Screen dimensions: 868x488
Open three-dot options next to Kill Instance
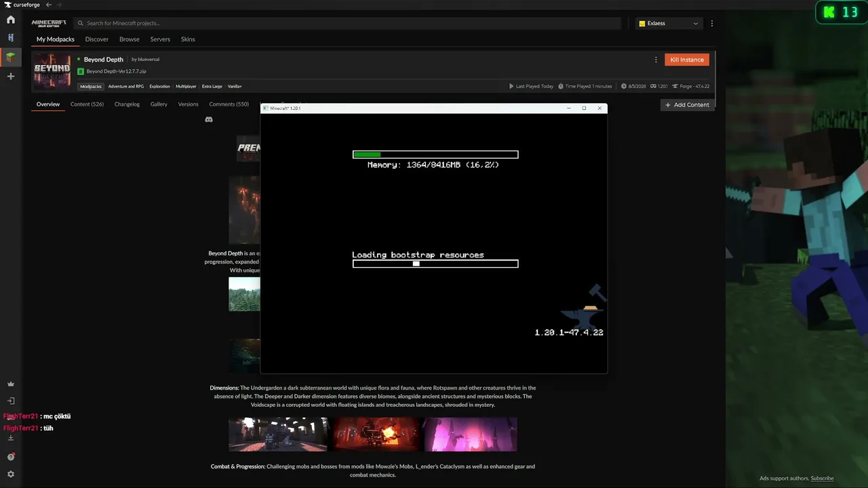point(656,60)
